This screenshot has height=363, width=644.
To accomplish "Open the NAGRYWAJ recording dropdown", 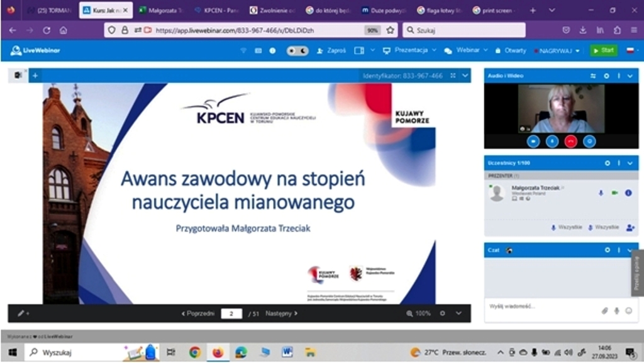I will [x=557, y=50].
